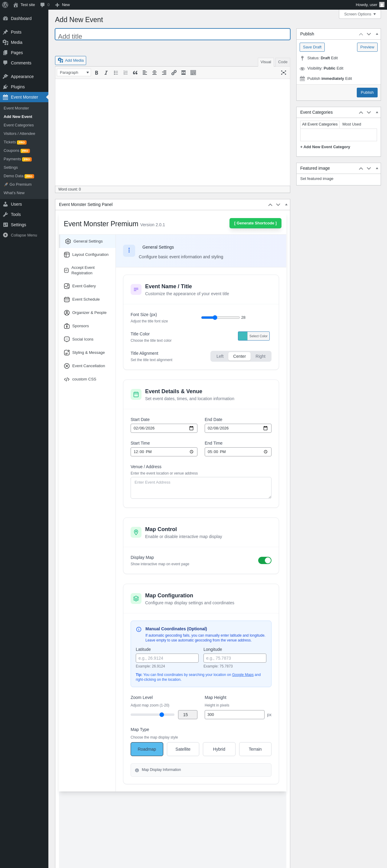Expand the Screen Options panel
This screenshot has height=868, width=387.
359,14
